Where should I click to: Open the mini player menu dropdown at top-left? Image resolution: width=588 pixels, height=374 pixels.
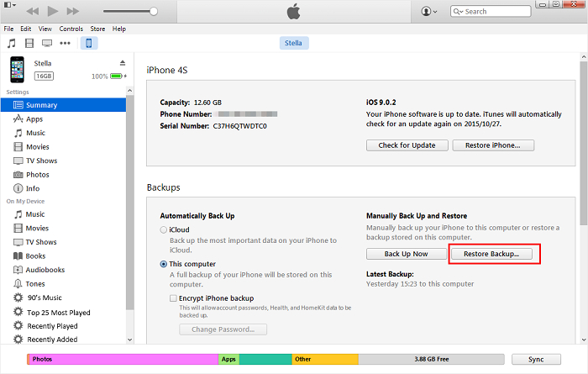(x=10, y=5)
